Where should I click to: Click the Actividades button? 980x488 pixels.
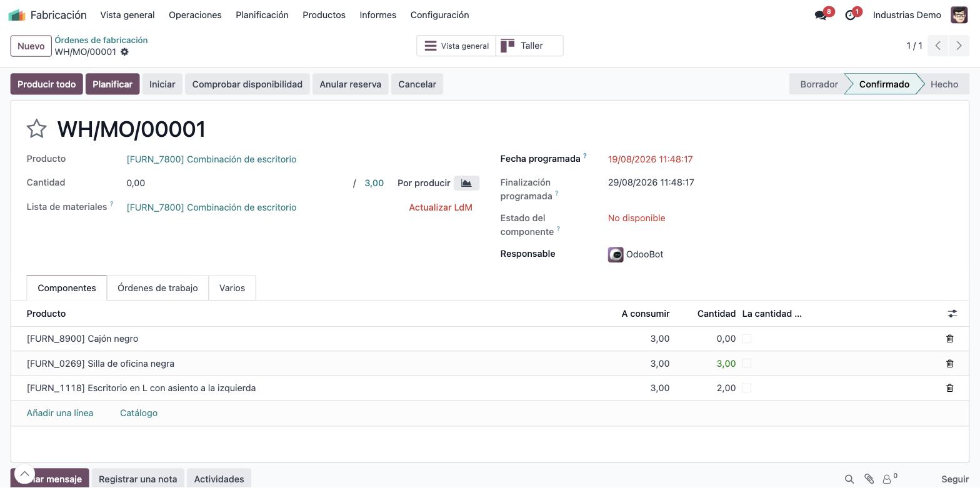coord(219,479)
